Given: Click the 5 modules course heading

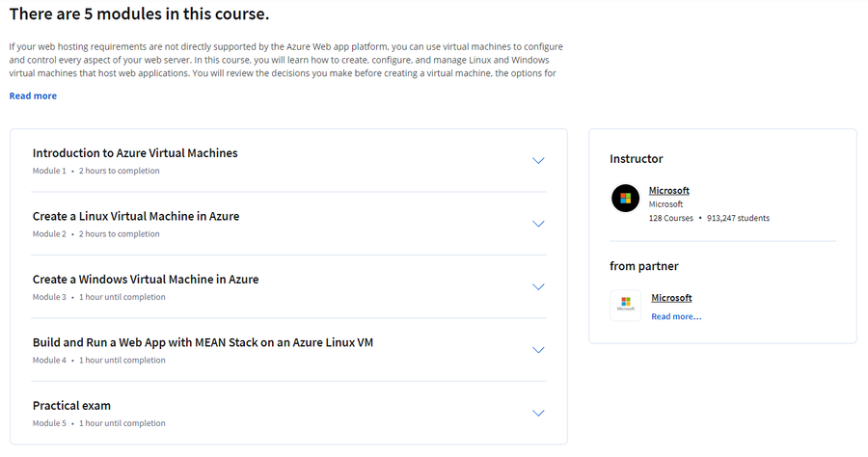Looking at the screenshot, I should tap(139, 13).
